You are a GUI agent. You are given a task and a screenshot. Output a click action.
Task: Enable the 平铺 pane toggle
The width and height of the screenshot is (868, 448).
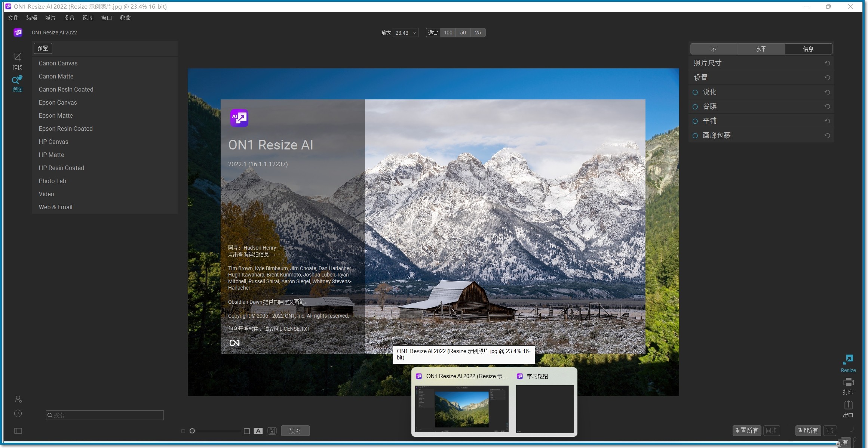click(x=695, y=121)
